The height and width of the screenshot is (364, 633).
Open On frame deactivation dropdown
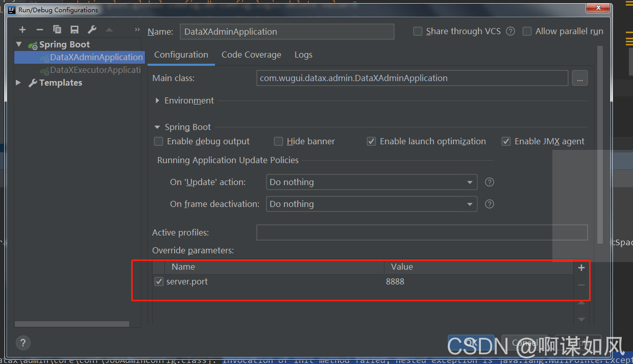[372, 204]
